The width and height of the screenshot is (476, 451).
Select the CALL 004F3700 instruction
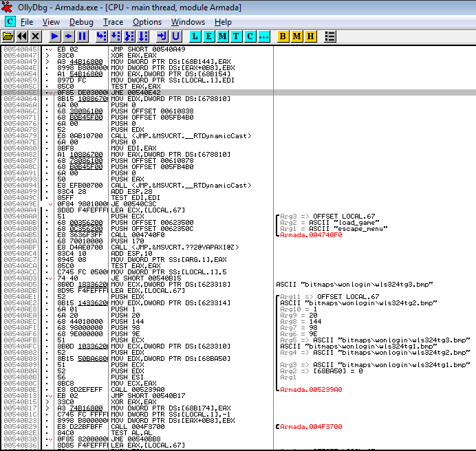(138, 427)
